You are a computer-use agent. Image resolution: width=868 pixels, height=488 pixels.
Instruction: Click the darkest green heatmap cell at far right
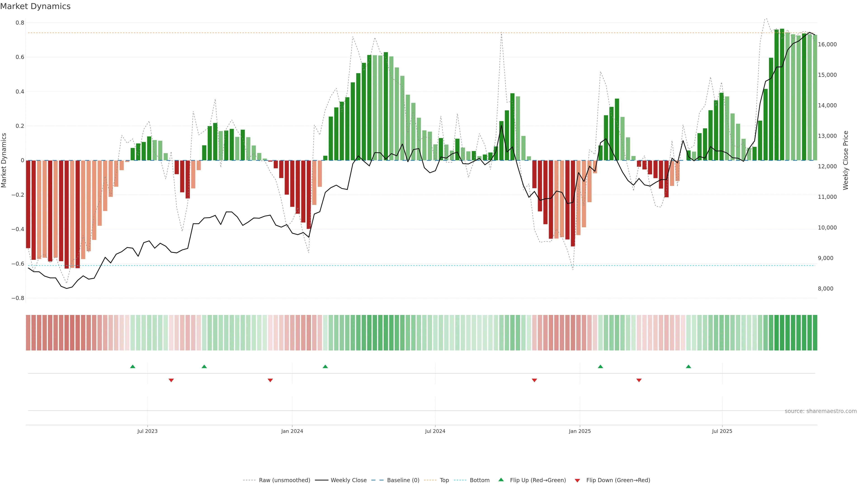click(x=815, y=333)
